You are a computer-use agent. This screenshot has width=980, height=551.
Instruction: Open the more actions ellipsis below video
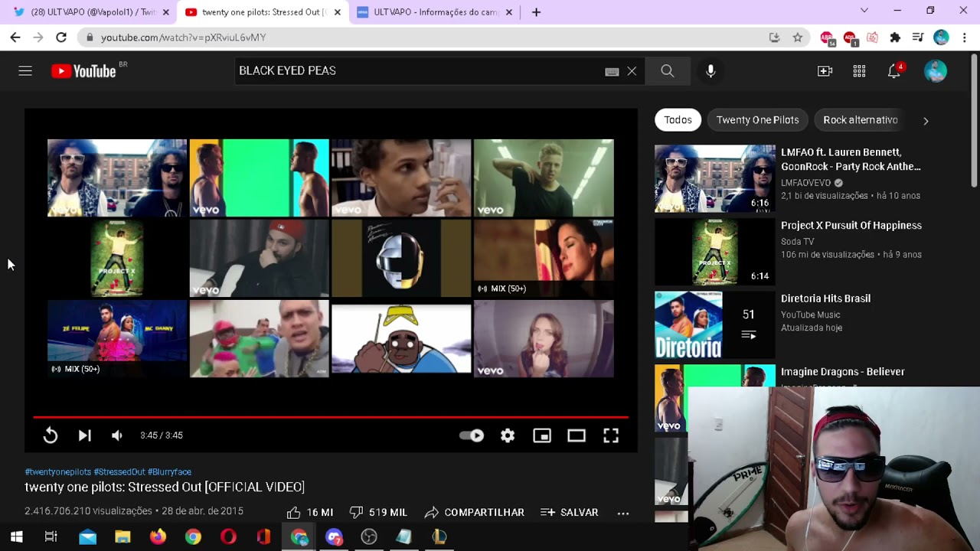623,513
